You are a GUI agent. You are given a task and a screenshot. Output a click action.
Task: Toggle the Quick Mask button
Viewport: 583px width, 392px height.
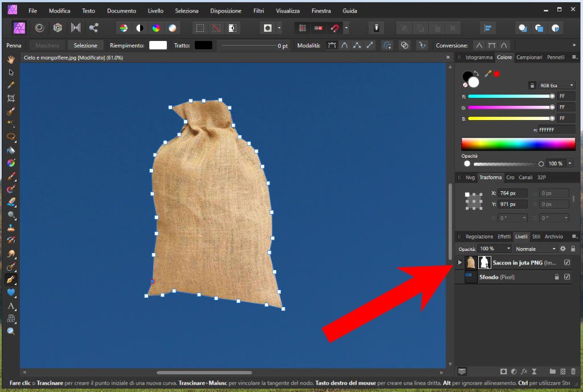click(x=268, y=28)
